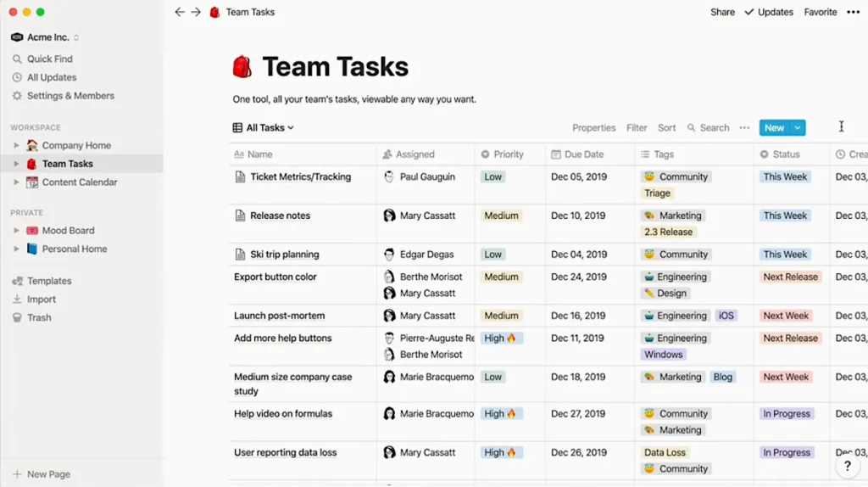Click the Priority column header
868x487 pixels.
[509, 154]
